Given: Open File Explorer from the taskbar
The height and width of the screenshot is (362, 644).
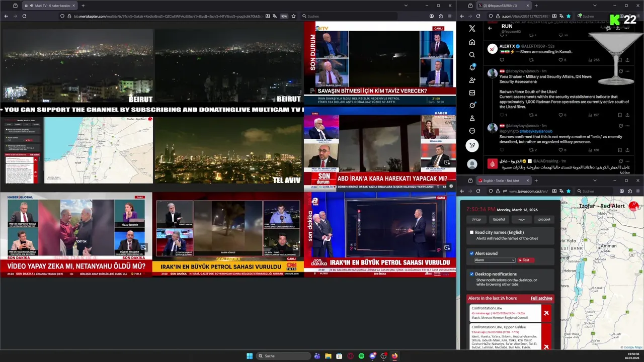Looking at the screenshot, I should pos(328,356).
